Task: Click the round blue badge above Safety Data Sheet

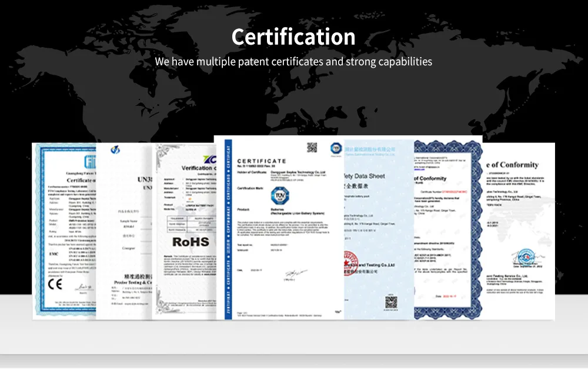Action: point(336,148)
